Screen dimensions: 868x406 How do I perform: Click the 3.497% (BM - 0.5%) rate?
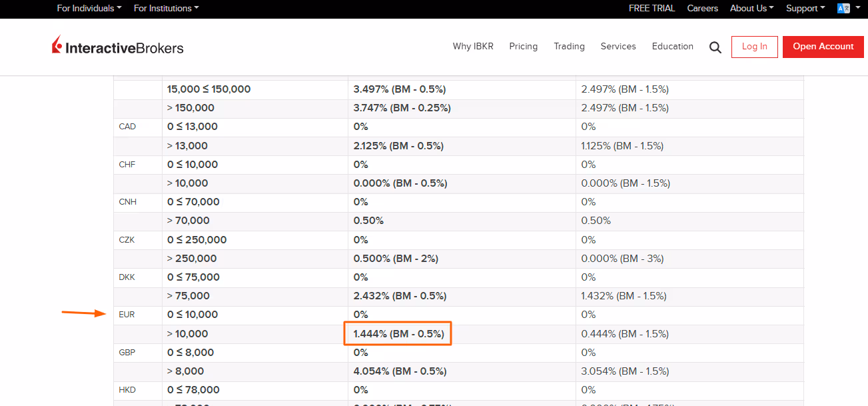point(399,89)
